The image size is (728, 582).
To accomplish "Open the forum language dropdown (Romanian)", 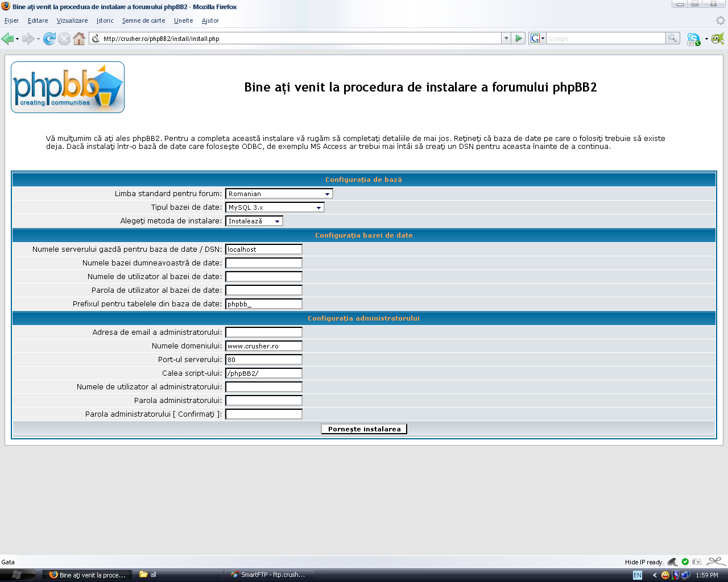I will (279, 194).
